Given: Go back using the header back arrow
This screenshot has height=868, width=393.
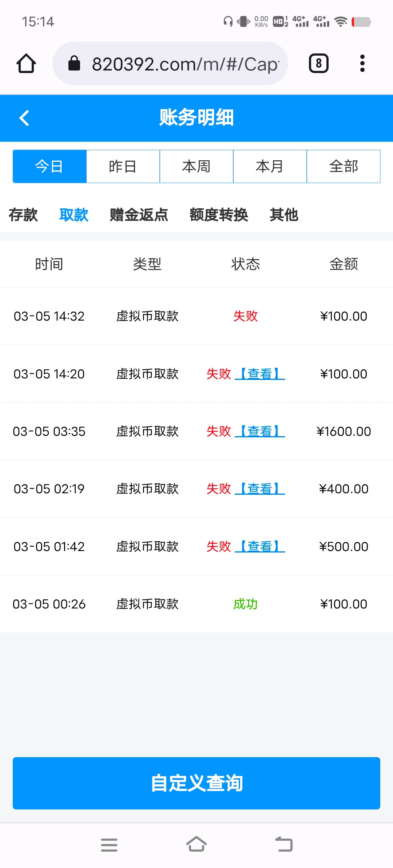Looking at the screenshot, I should 24,118.
